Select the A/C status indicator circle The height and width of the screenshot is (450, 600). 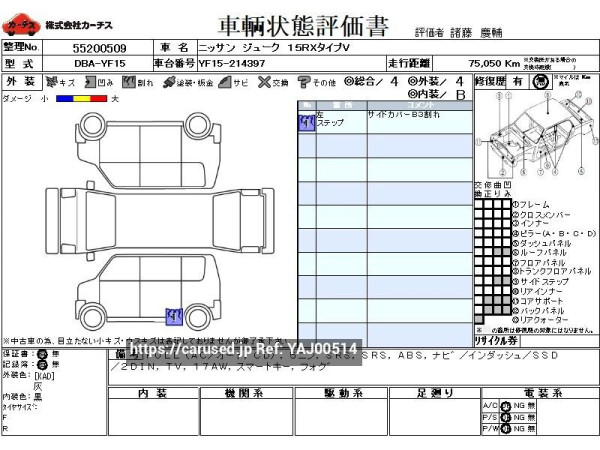pyautogui.click(x=505, y=404)
